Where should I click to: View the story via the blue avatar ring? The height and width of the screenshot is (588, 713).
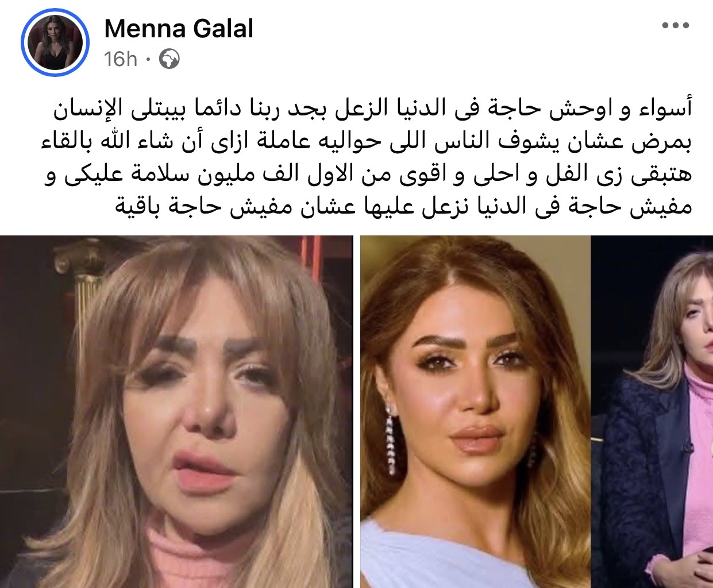click(55, 42)
